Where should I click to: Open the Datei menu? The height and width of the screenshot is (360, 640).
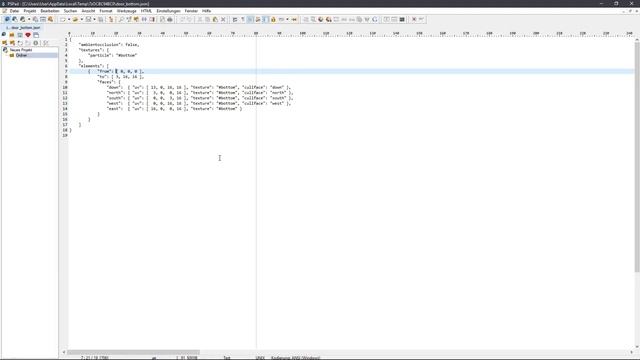coord(14,11)
